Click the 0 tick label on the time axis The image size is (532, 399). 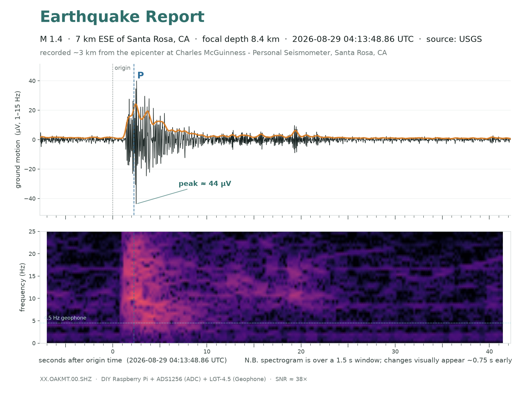[113, 351]
